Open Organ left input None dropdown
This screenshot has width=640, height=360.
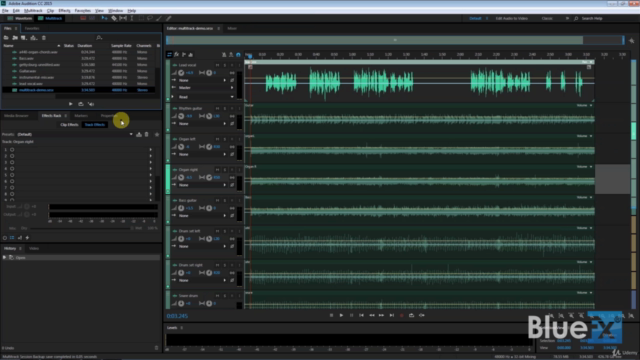click(x=202, y=154)
